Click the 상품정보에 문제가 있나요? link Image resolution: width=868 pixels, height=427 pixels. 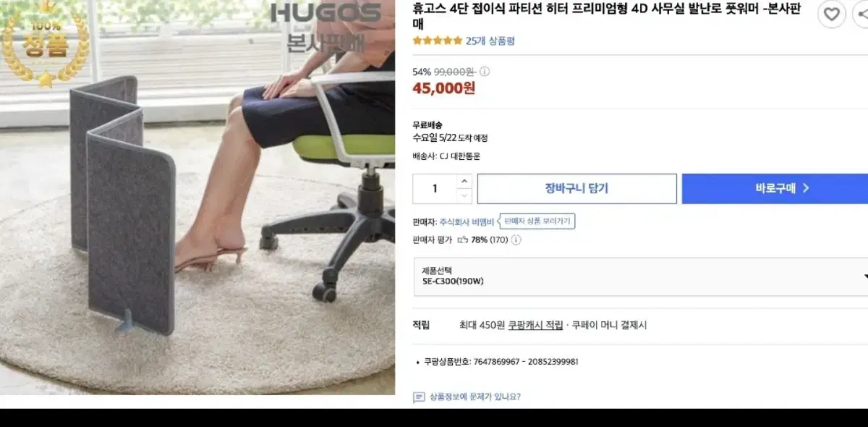tap(475, 397)
